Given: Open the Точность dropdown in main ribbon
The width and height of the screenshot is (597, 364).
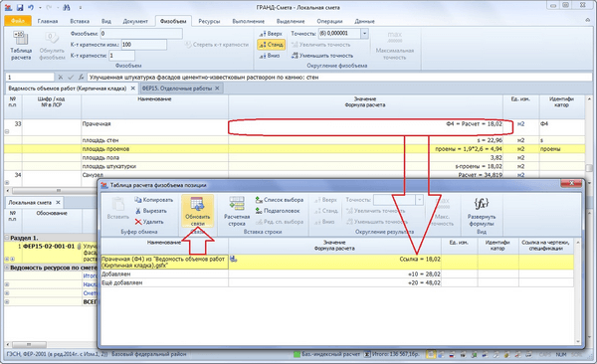Looking at the screenshot, I should coord(364,34).
